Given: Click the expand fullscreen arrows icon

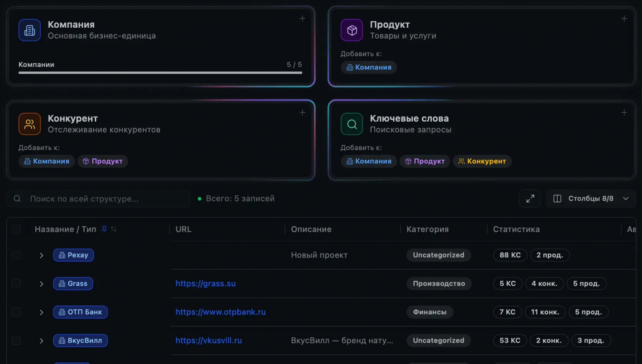Looking at the screenshot, I should tap(530, 199).
